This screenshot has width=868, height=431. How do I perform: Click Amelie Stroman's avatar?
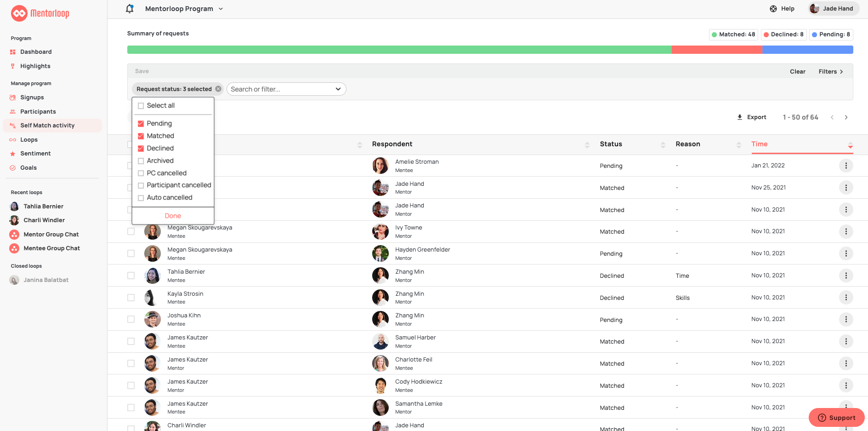pos(380,166)
